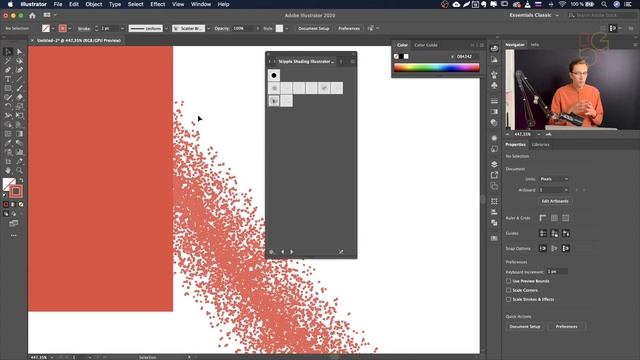The width and height of the screenshot is (640, 360).
Task: Open the graphic Style dropdown arrow
Action: coord(287,29)
